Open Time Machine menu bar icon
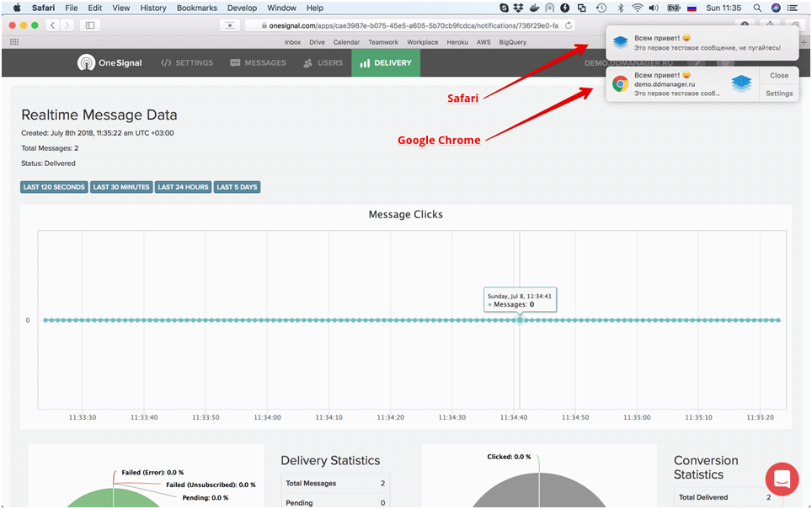The height and width of the screenshot is (509, 812). 601,8
